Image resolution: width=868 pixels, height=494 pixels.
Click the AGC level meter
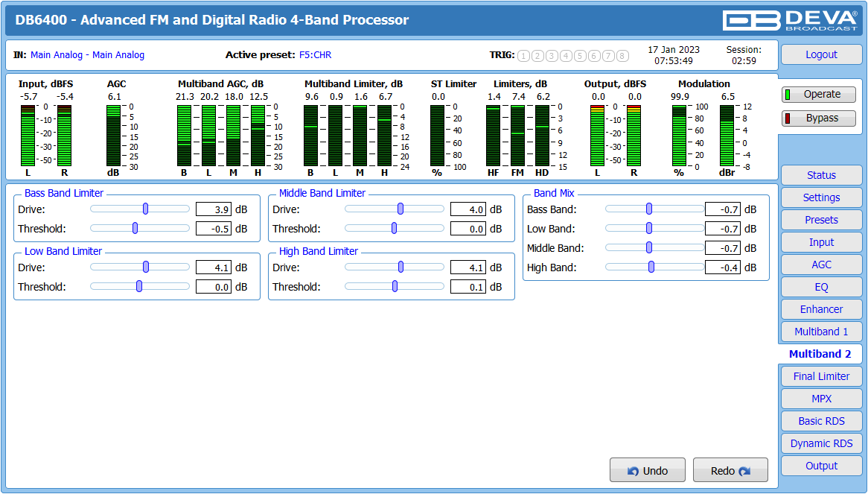(x=113, y=136)
